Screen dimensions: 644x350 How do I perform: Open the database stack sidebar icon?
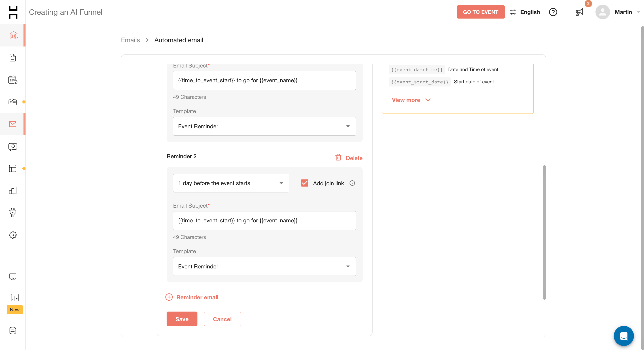13,331
